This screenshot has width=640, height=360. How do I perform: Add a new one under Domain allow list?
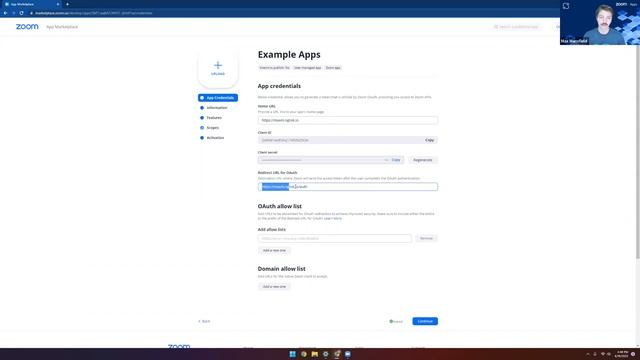(274, 287)
